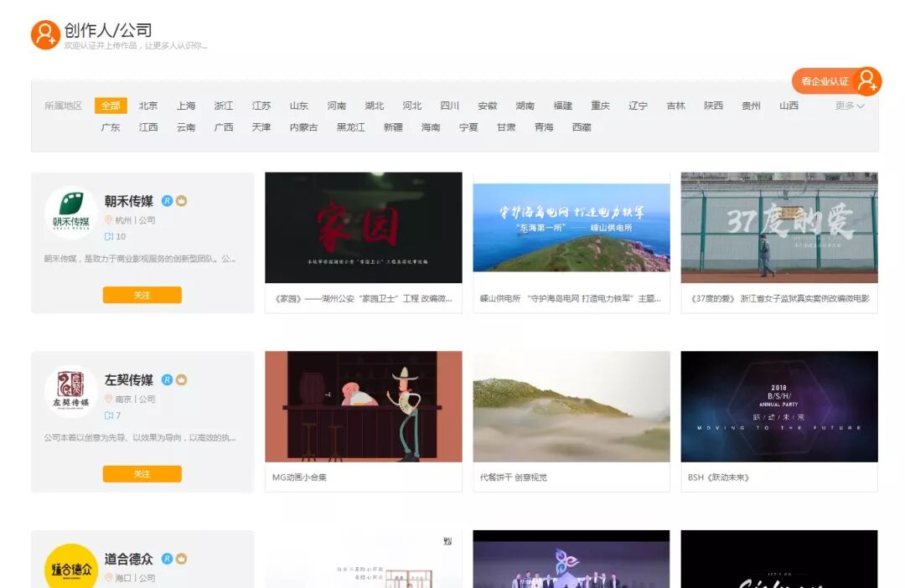Pick 云南 from second region row
Screen dimensions: 905x588
click(186, 127)
